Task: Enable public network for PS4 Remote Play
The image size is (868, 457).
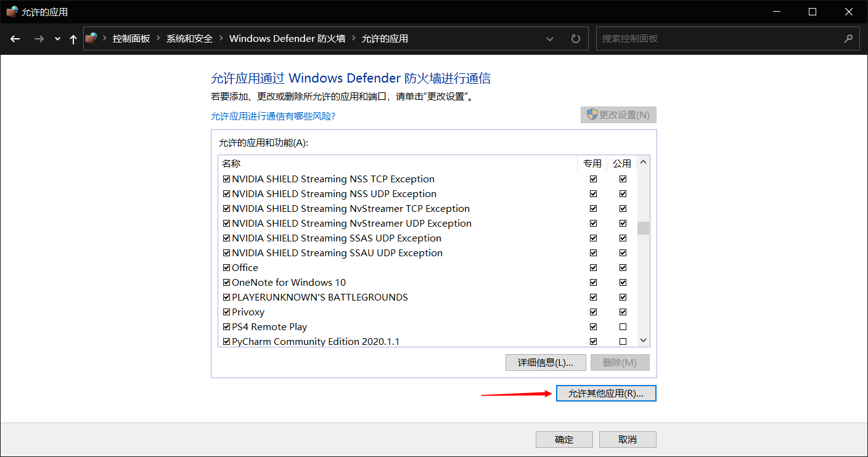Action: pyautogui.click(x=623, y=327)
